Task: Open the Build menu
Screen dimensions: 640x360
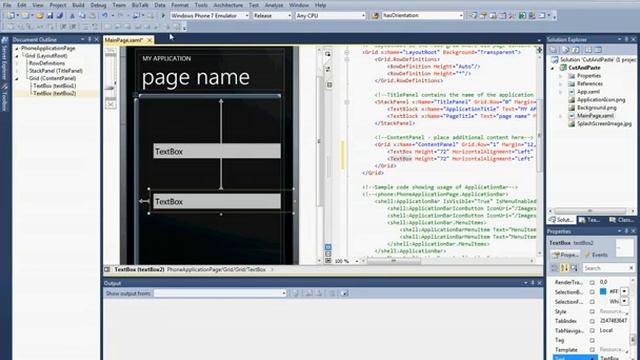Action: tap(78, 5)
